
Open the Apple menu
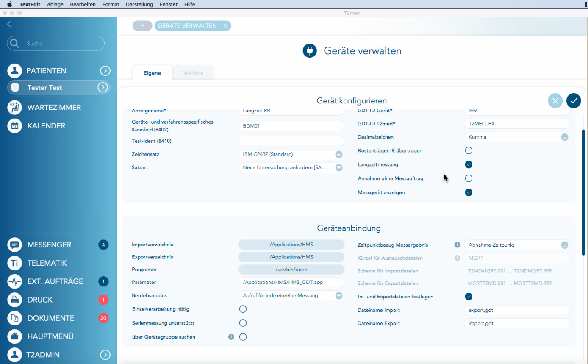tap(9, 4)
